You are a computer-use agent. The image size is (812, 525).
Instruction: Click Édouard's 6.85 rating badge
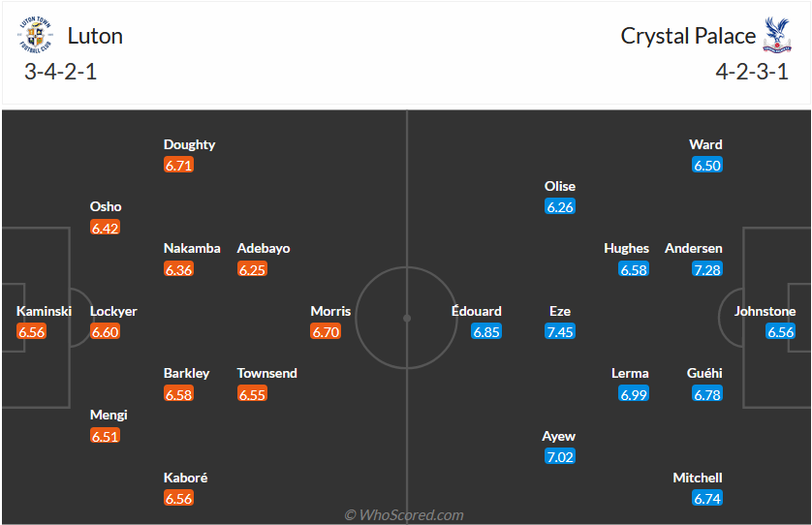[x=486, y=332]
